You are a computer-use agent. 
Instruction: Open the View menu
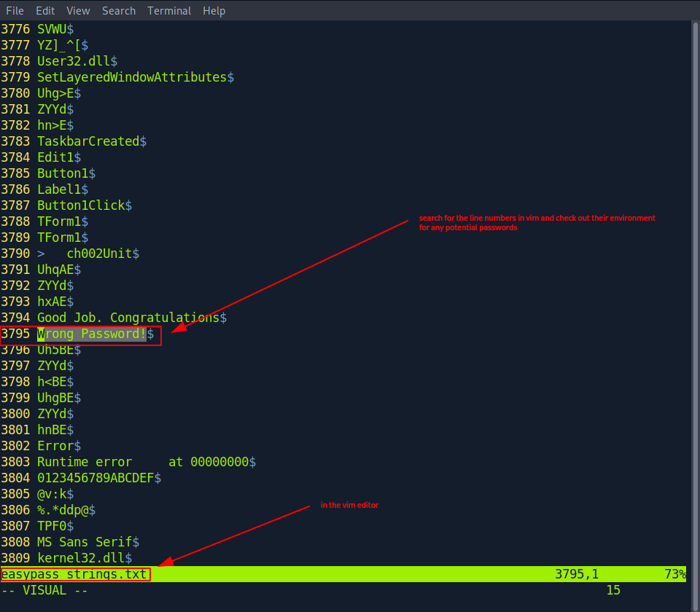77,10
